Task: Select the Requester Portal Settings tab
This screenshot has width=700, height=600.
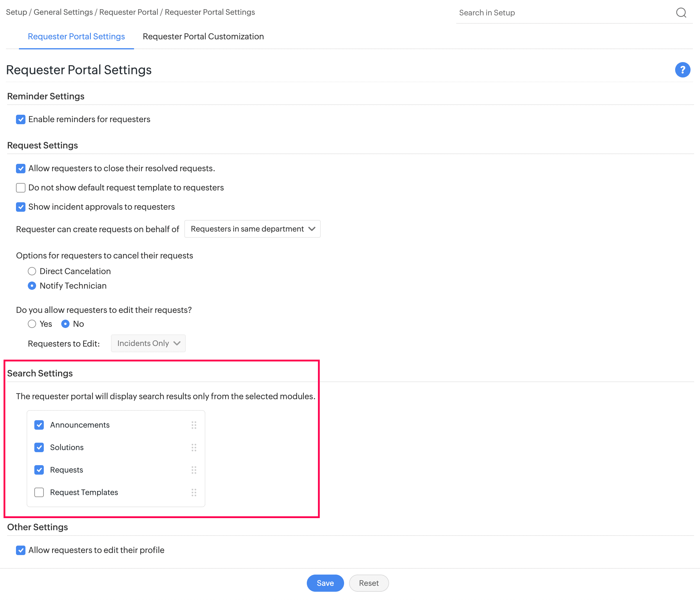Action: (76, 36)
